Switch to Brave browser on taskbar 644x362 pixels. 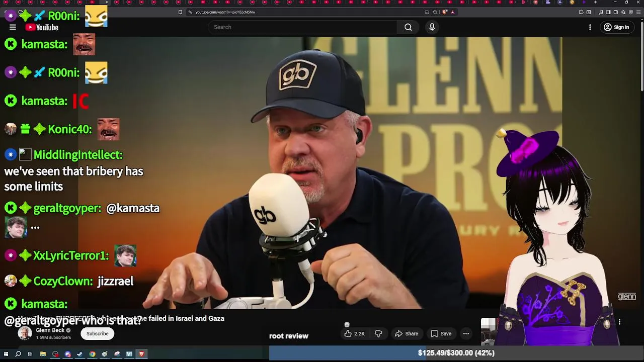point(141,354)
